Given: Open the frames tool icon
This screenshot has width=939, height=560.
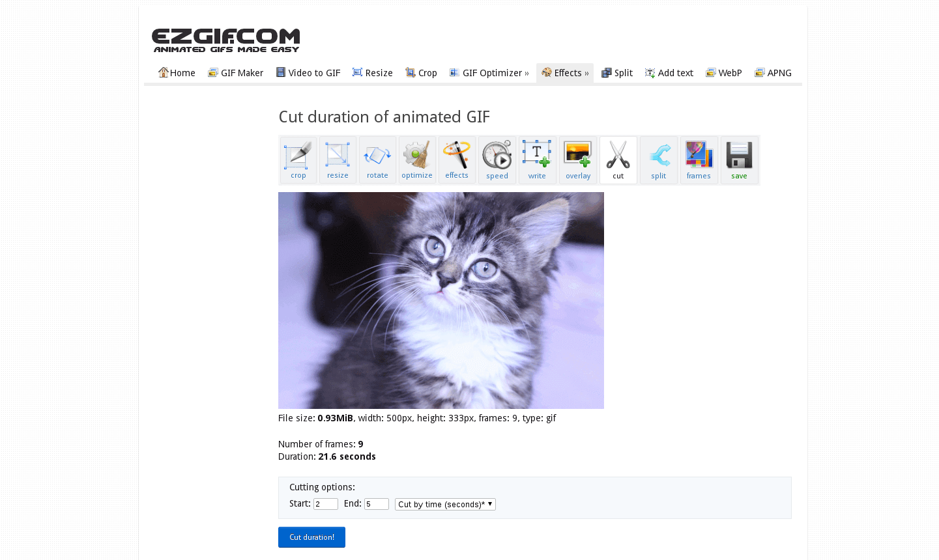Looking at the screenshot, I should tap(699, 160).
